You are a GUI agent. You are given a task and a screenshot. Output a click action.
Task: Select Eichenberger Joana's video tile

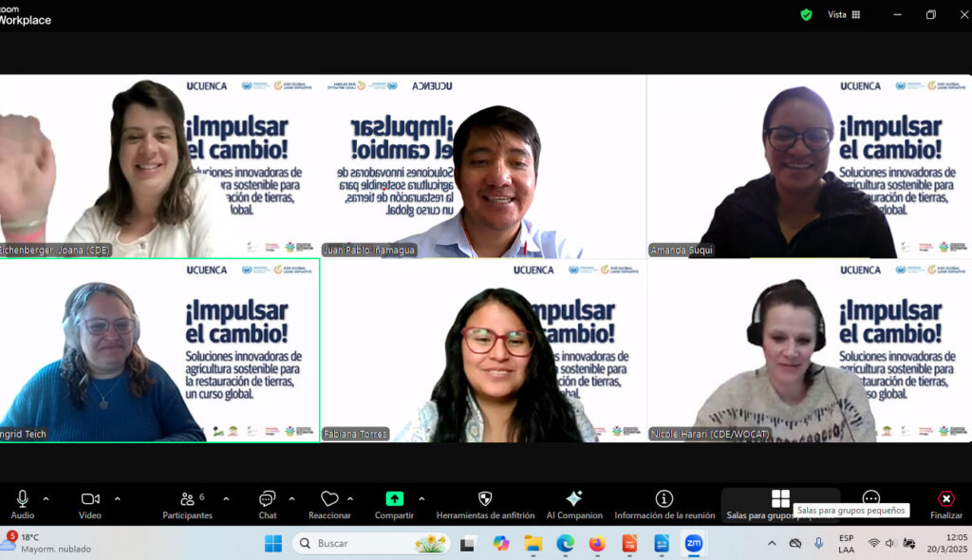tap(159, 166)
